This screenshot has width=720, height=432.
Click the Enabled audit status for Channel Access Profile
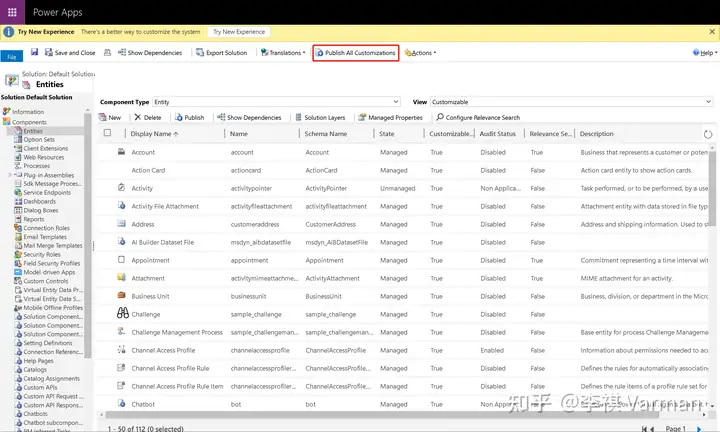click(x=492, y=350)
